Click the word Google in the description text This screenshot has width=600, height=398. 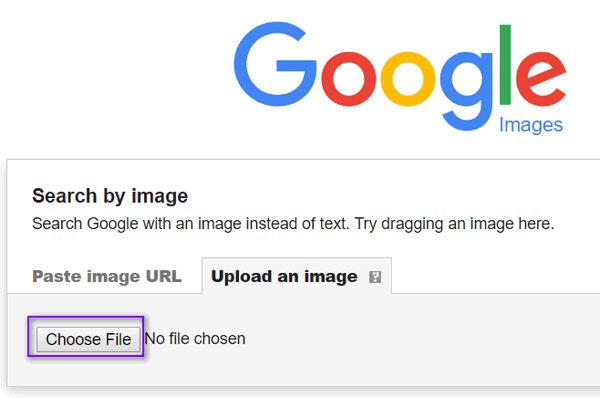[112, 224]
